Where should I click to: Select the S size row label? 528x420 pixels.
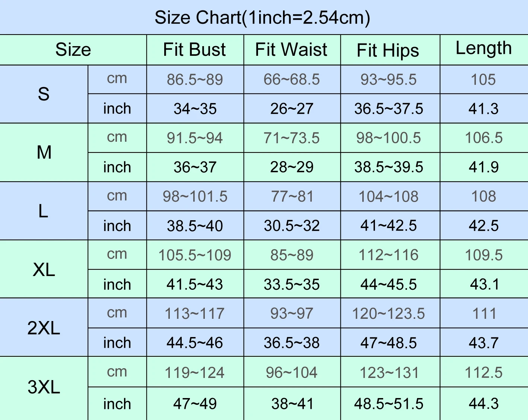[x=44, y=94]
